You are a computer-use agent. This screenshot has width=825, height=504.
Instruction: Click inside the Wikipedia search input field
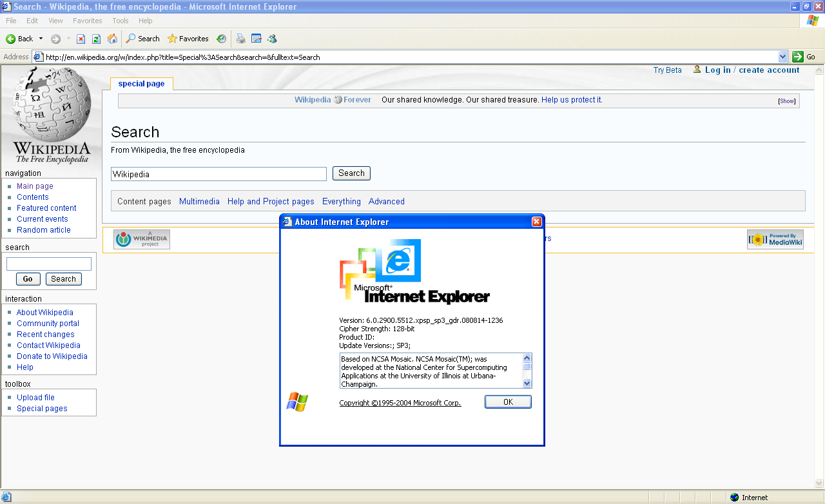pos(218,173)
